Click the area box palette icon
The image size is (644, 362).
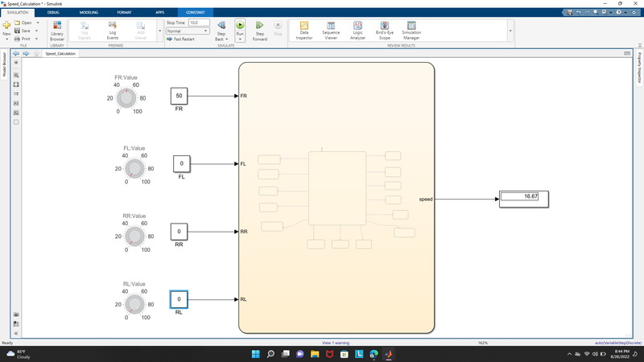point(16,122)
